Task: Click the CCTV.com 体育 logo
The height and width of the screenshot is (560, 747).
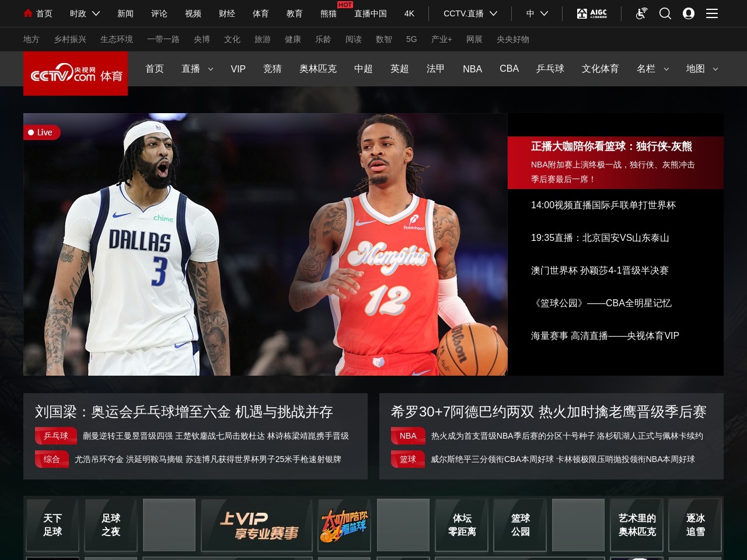Action: point(76,73)
